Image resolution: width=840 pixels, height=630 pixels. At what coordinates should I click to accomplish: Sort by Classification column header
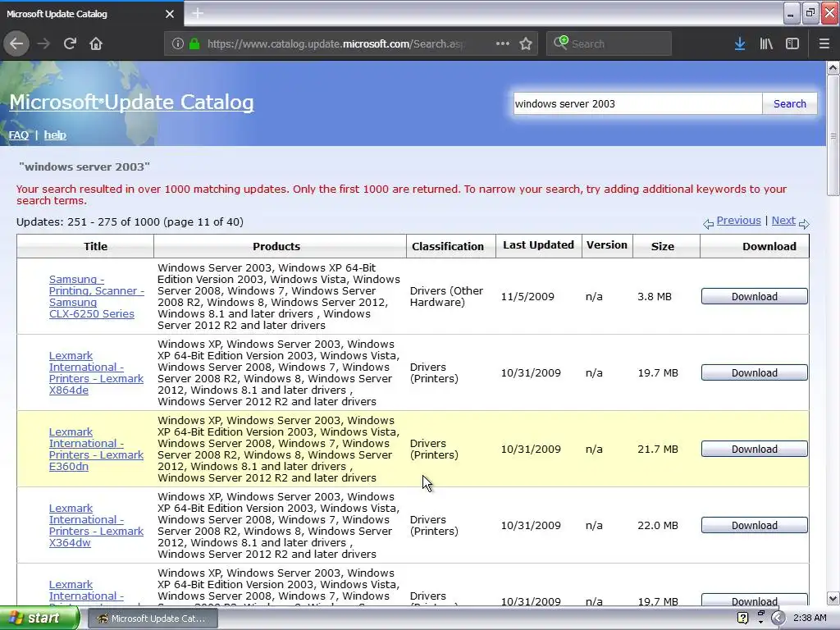point(448,246)
